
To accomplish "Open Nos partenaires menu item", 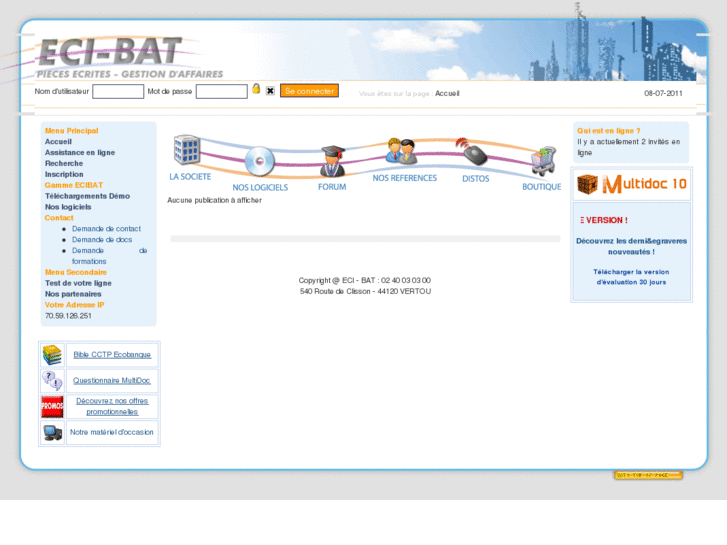I will [x=73, y=294].
